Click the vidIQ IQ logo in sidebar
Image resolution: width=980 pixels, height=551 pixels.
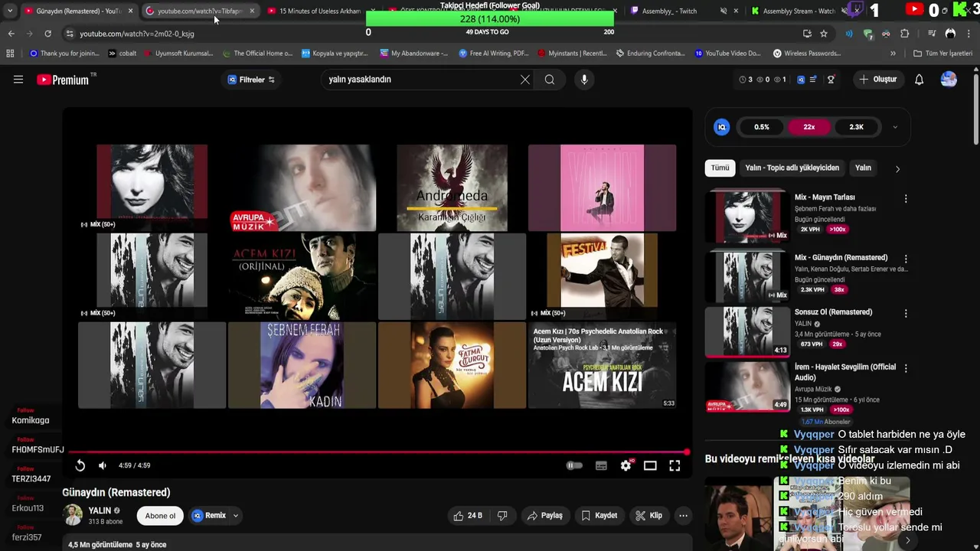(721, 127)
